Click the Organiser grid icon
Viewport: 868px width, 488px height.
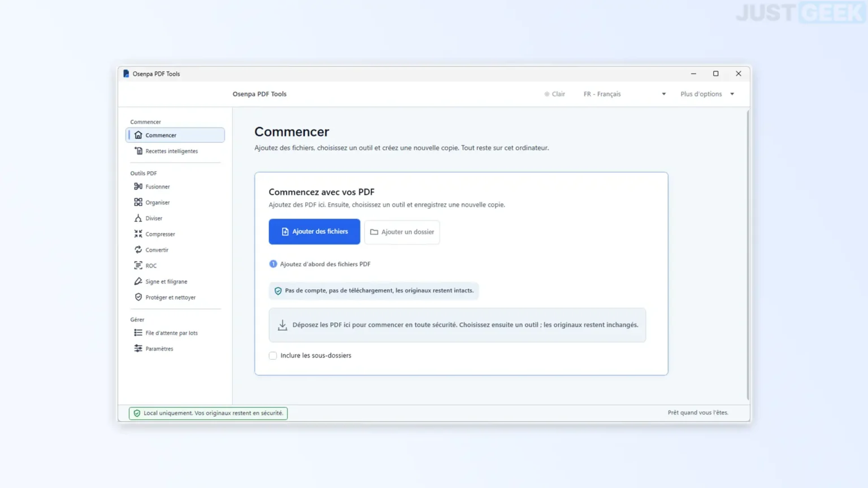(x=138, y=202)
